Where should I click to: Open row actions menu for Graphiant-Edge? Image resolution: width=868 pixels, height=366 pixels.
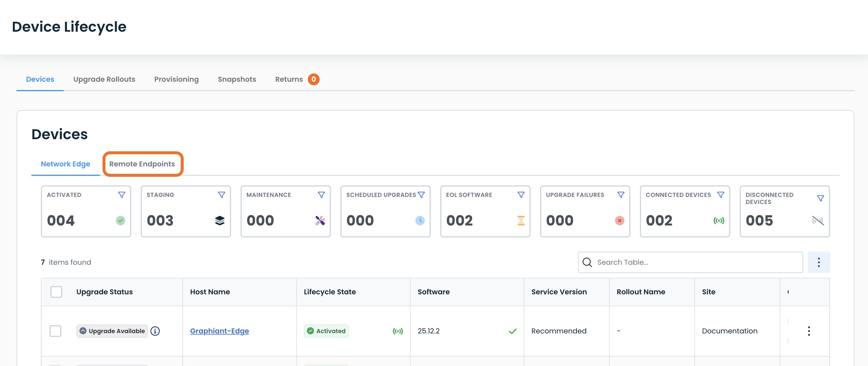pos(809,331)
